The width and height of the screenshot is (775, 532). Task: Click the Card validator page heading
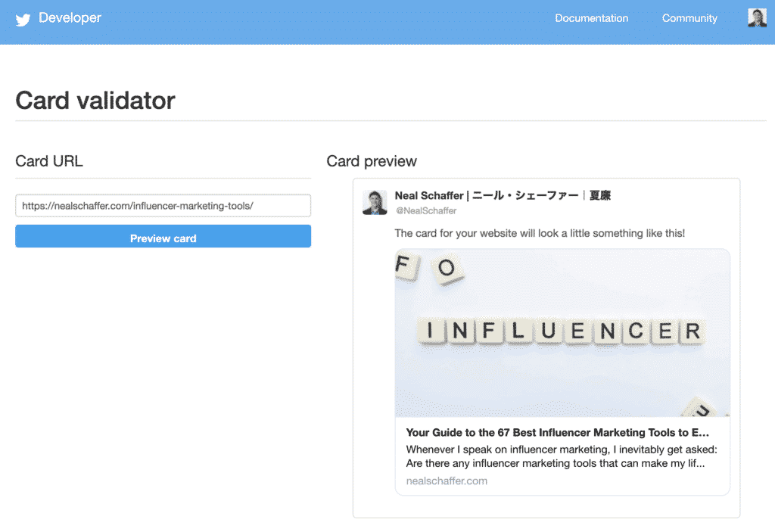pyautogui.click(x=95, y=100)
